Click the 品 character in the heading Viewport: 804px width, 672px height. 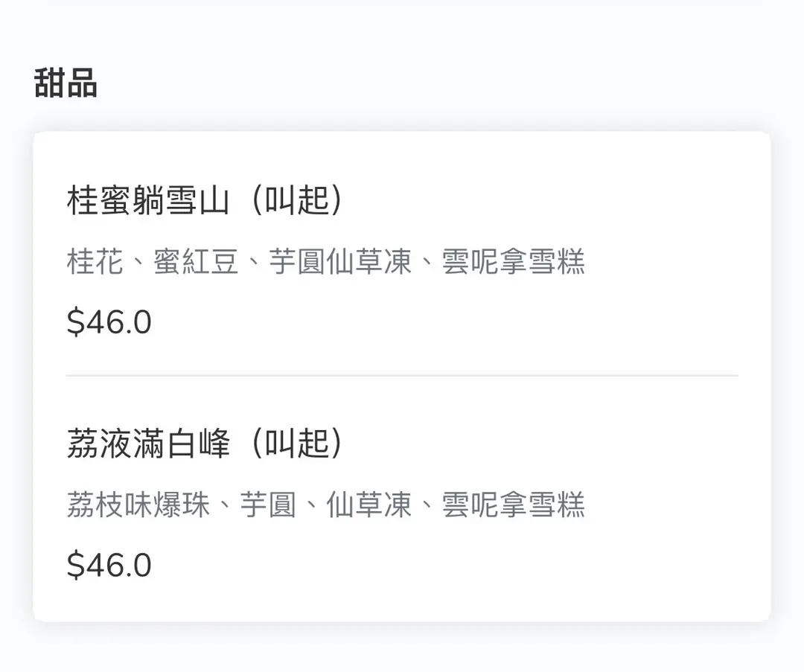[x=81, y=82]
